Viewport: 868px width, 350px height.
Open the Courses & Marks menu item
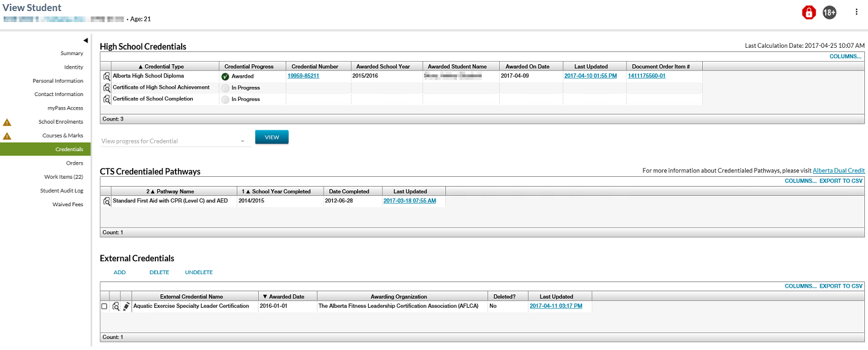tap(62, 136)
